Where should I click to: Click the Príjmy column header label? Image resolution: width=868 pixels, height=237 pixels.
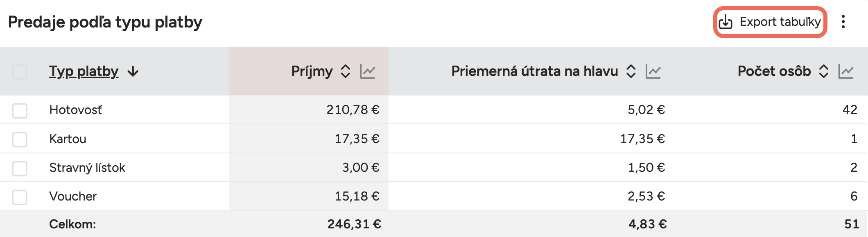click(312, 71)
